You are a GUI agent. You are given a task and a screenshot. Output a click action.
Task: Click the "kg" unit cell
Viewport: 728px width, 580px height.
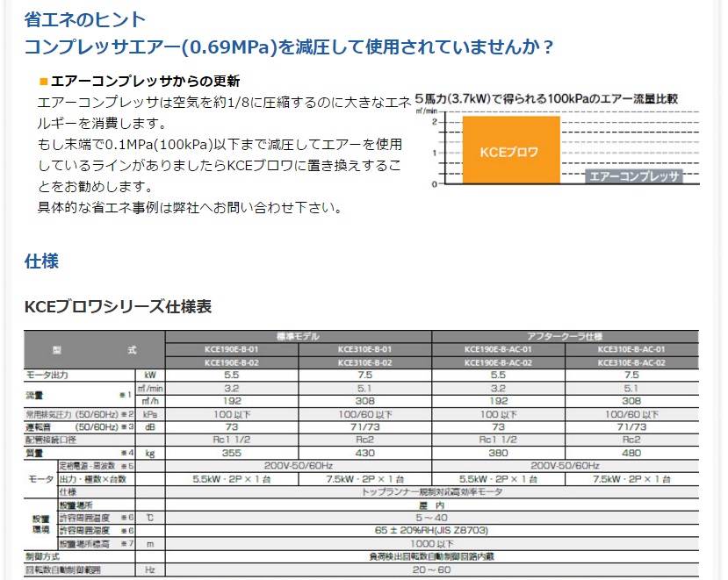pos(150,454)
